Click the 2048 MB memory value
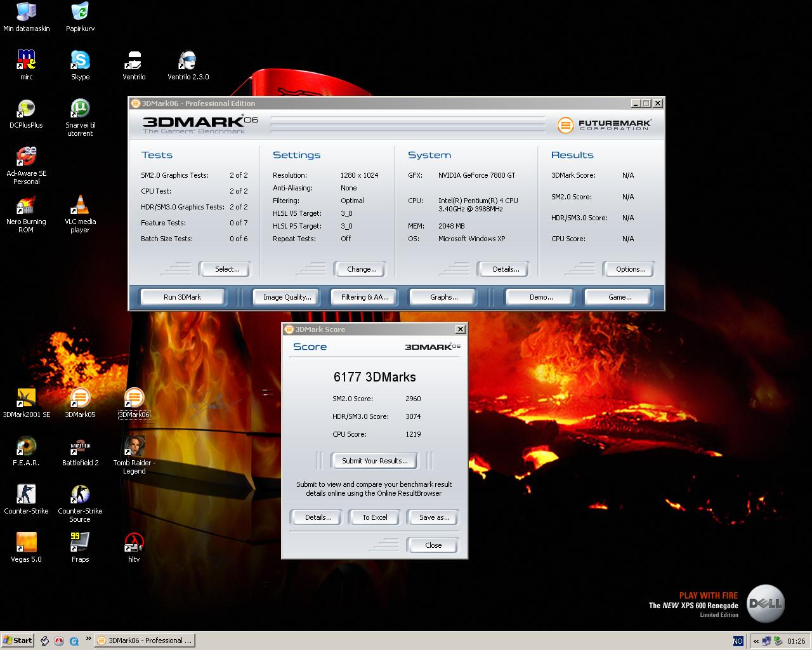The width and height of the screenshot is (812, 650). point(451,226)
